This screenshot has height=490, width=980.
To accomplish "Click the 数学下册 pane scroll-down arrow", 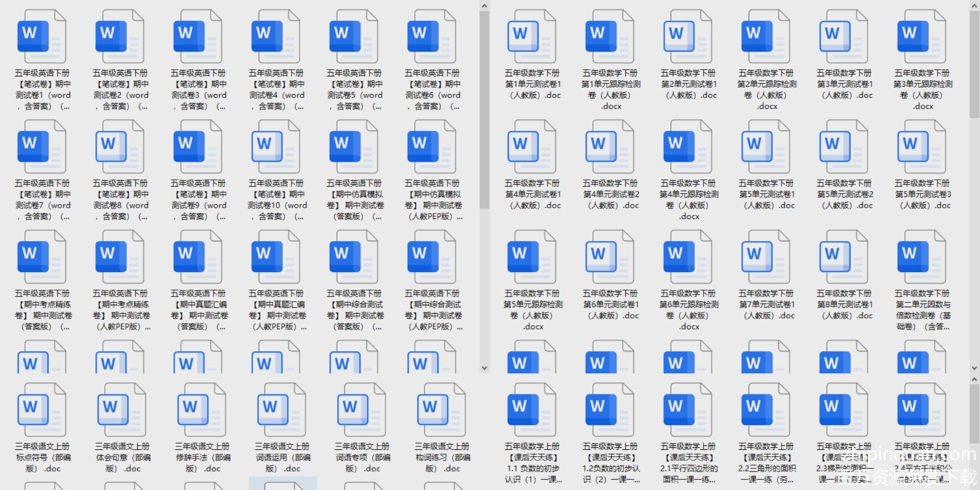I will click(x=974, y=368).
